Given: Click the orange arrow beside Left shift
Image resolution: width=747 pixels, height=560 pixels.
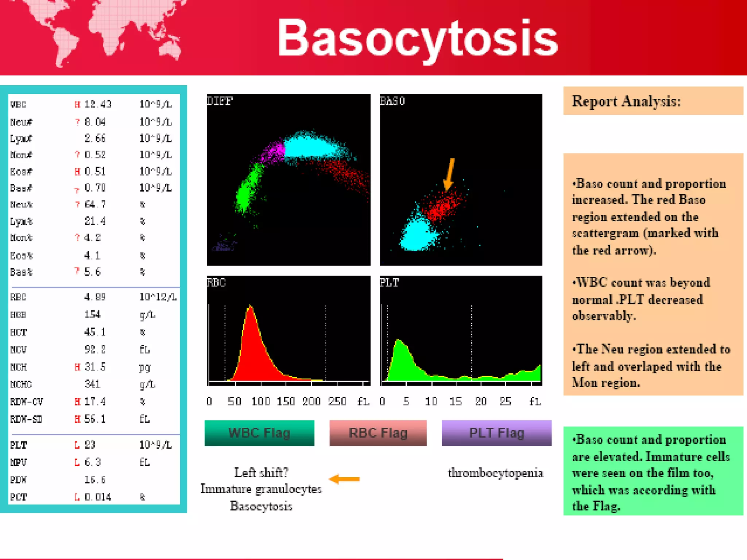Looking at the screenshot, I should pos(344,479).
